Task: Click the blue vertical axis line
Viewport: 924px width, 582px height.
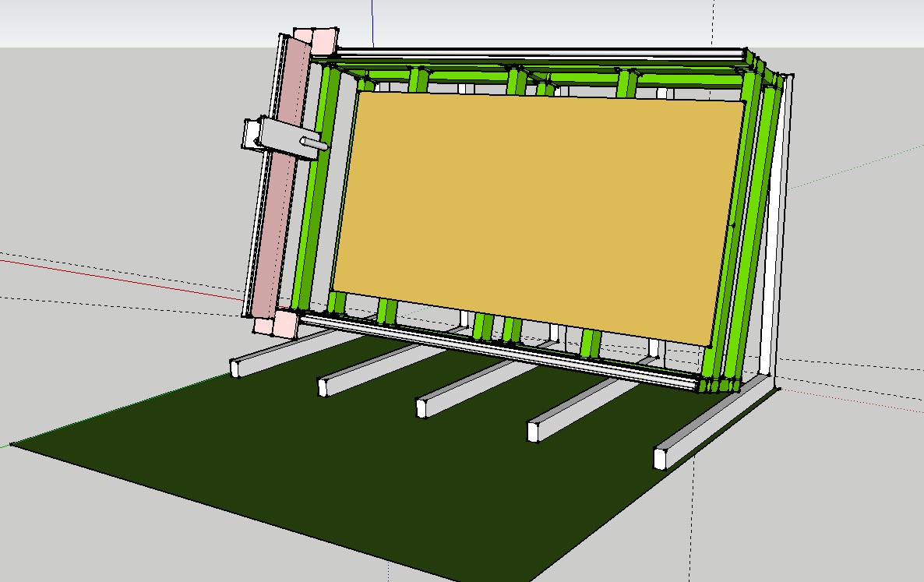Action: [372, 22]
